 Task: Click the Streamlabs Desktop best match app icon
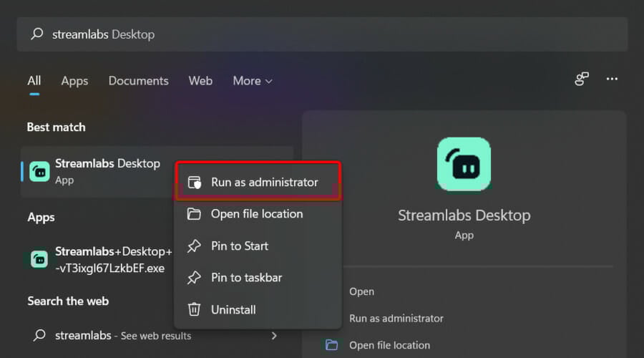39,171
